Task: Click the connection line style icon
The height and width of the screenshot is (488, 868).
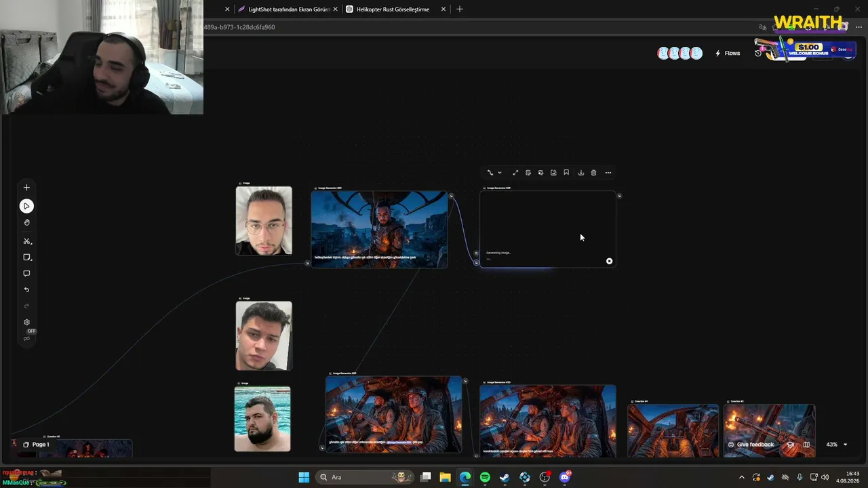Action: [490, 173]
